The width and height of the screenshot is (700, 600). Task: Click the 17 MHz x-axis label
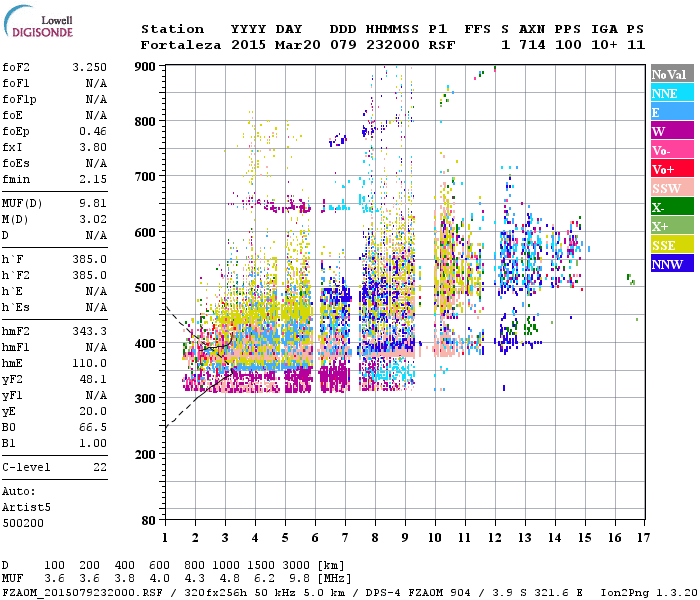pyautogui.click(x=643, y=538)
